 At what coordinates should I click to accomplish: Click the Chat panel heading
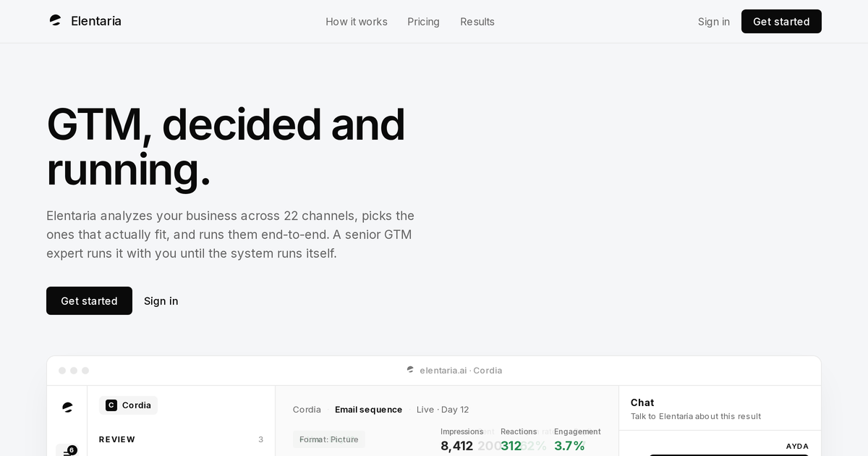(642, 402)
